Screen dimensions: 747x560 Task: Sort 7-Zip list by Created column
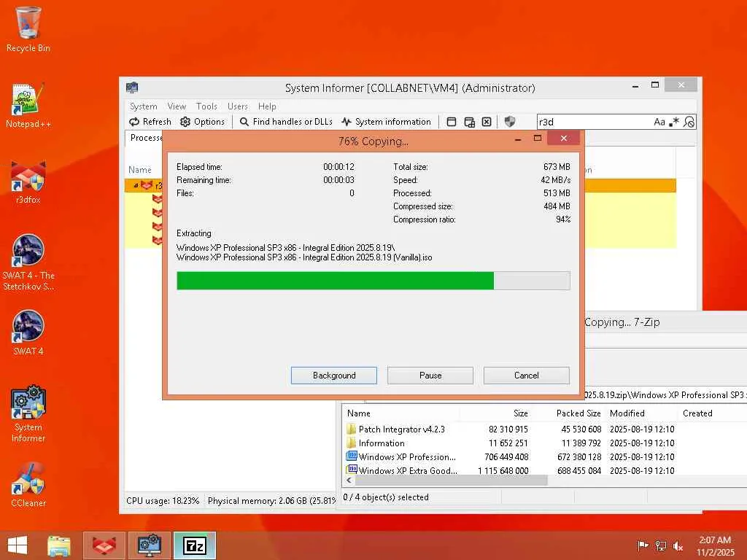[697, 413]
